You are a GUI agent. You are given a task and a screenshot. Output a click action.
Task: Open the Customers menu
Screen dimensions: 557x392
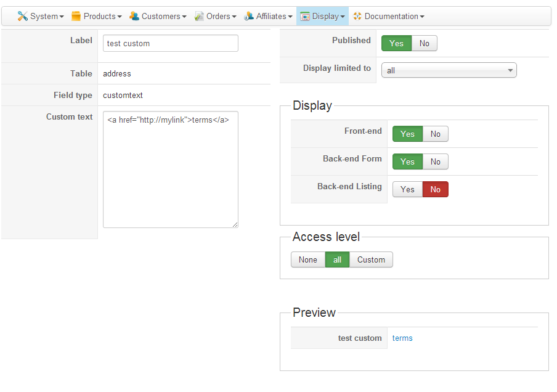click(158, 16)
